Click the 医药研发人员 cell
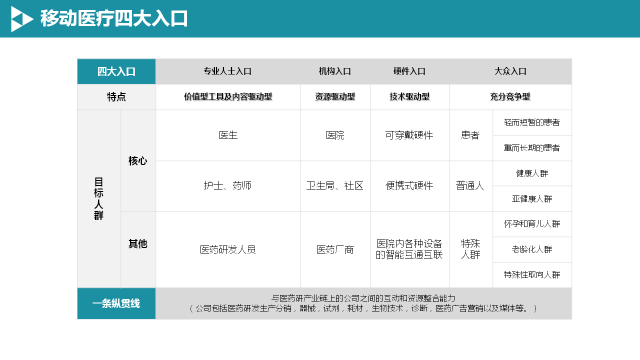This screenshot has height=360, width=640. point(228,249)
